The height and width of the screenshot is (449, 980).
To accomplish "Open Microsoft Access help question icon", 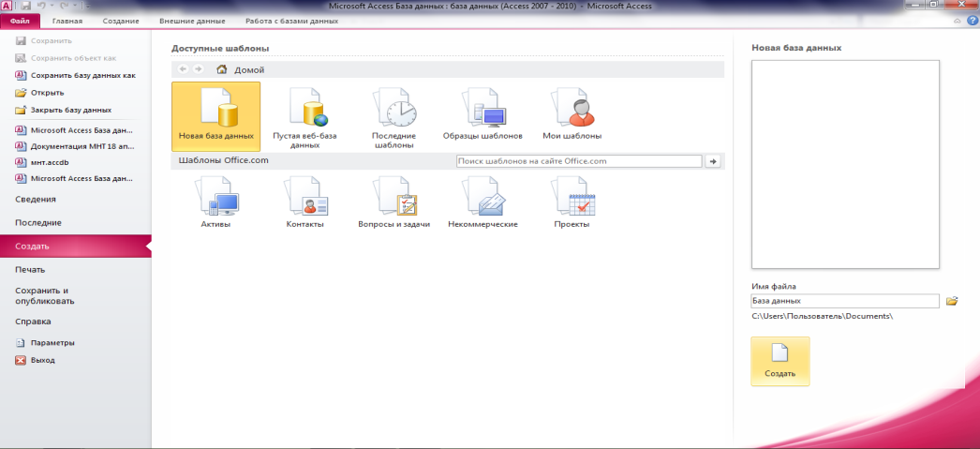I will coord(972,21).
